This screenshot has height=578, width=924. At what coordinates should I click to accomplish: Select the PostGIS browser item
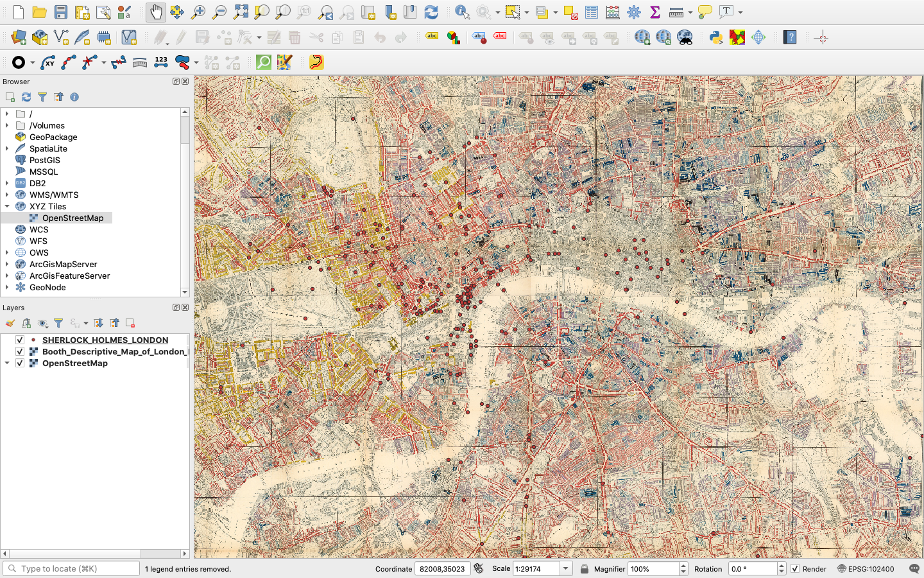tap(44, 160)
